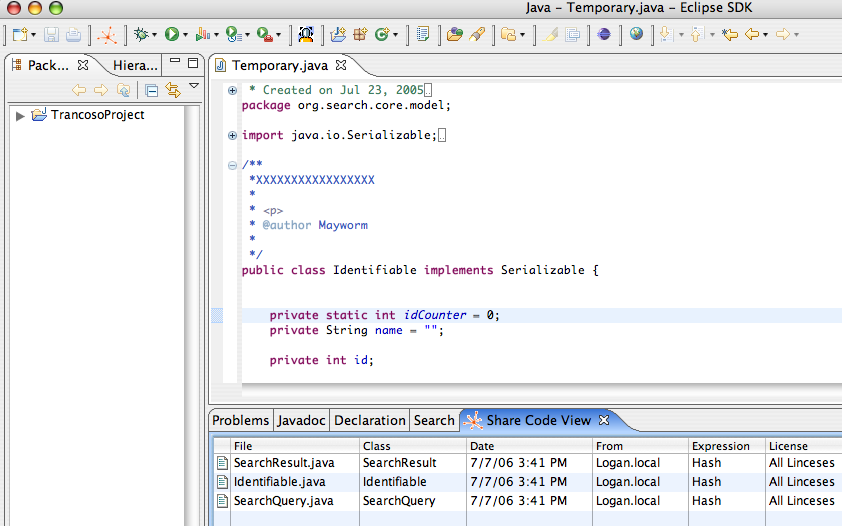Viewport: 842px width, 526px height.
Task: Click the person portrait toolbar icon
Action: click(x=306, y=35)
